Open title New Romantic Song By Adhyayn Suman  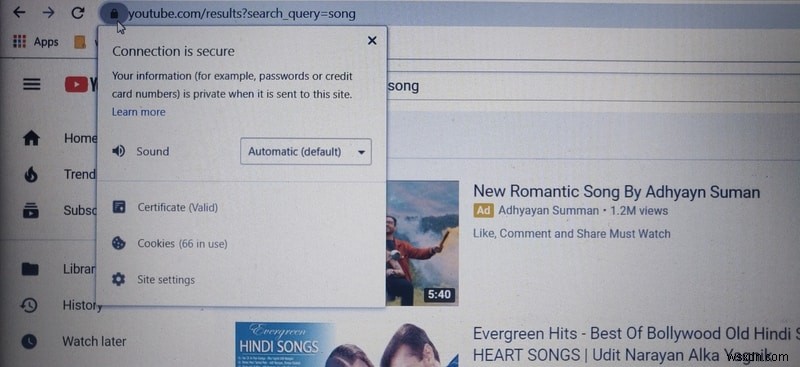(x=617, y=192)
